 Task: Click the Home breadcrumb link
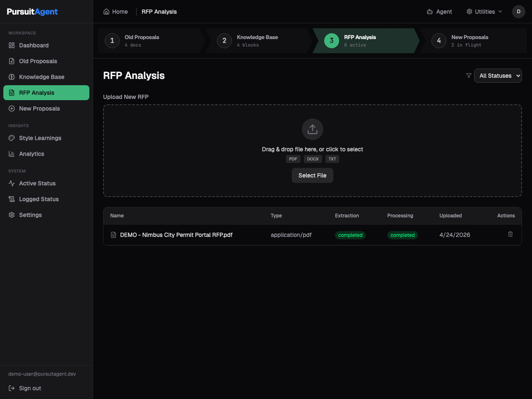tap(116, 12)
